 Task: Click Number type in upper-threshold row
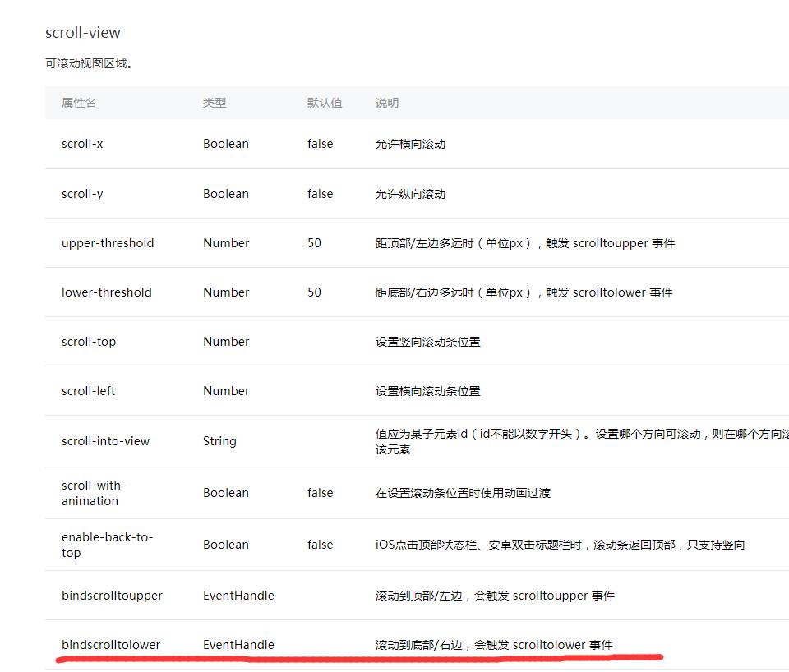coord(226,243)
